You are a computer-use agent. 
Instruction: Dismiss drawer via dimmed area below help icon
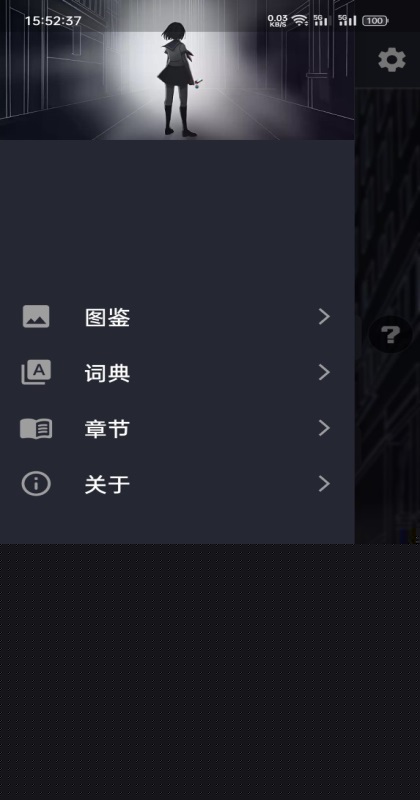[x=387, y=449]
